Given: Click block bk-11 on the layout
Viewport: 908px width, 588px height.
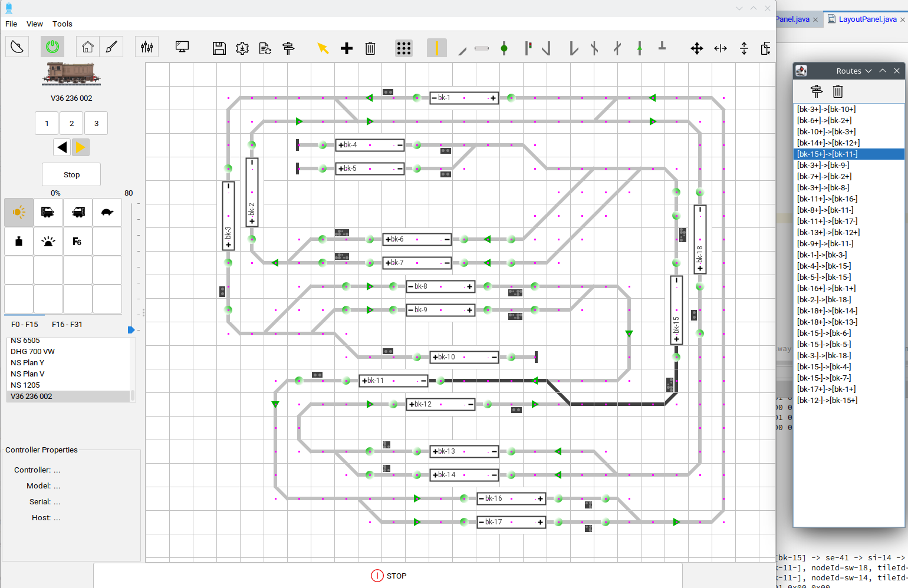Looking at the screenshot, I should click(x=393, y=381).
